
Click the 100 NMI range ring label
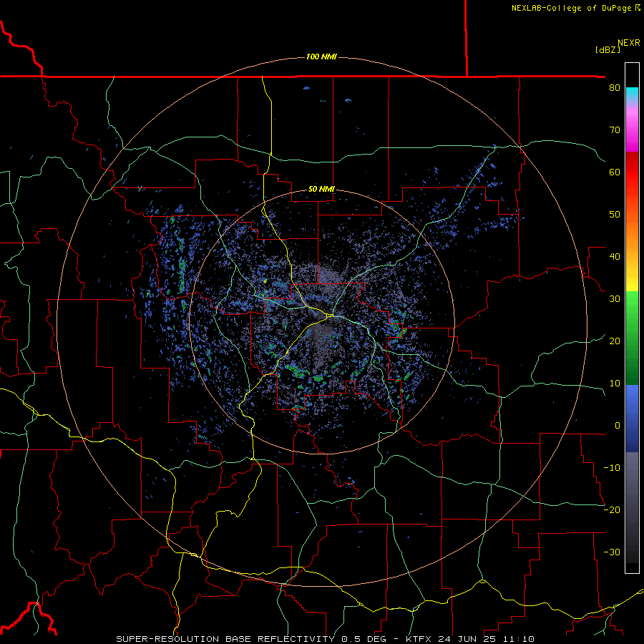tap(321, 57)
